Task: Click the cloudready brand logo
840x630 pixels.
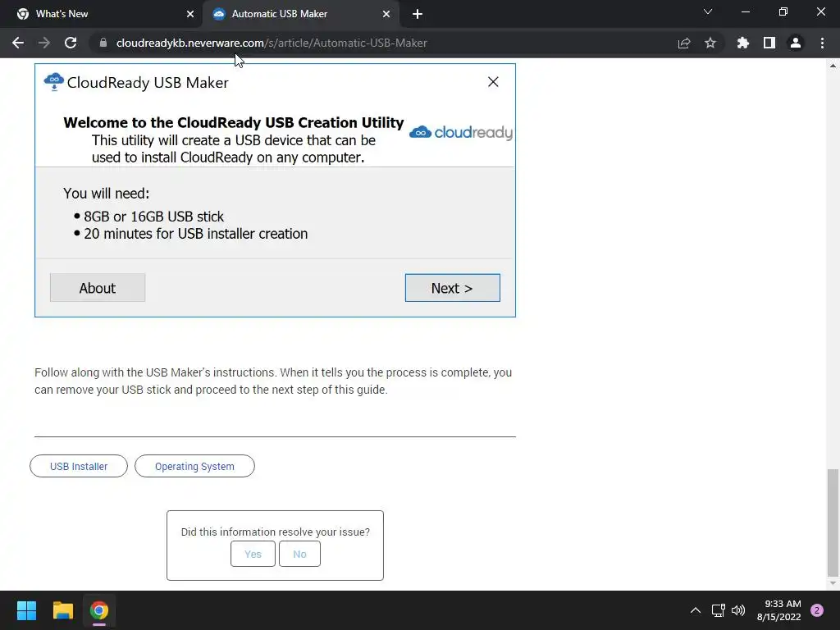Action: click(461, 132)
